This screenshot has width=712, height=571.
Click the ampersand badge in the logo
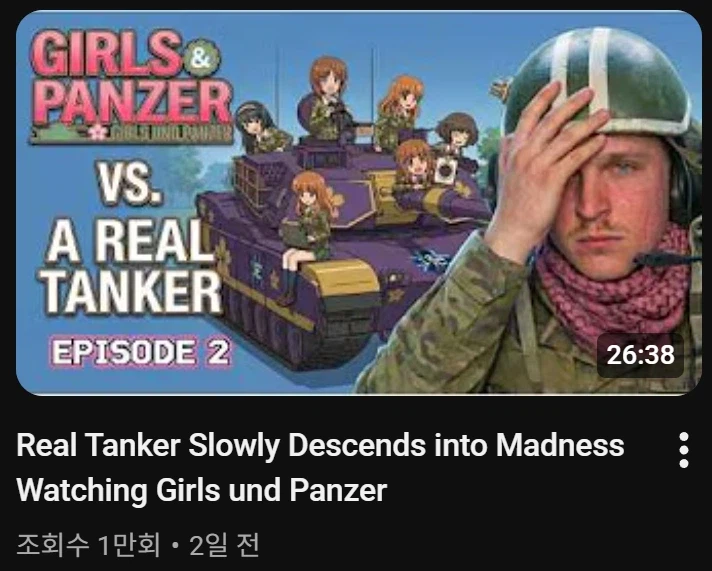pos(202,58)
